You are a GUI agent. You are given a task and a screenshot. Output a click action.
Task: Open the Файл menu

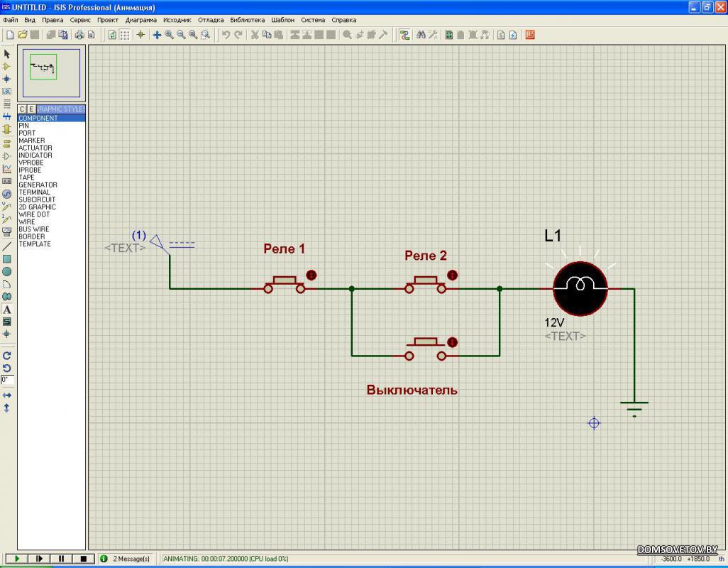10,20
